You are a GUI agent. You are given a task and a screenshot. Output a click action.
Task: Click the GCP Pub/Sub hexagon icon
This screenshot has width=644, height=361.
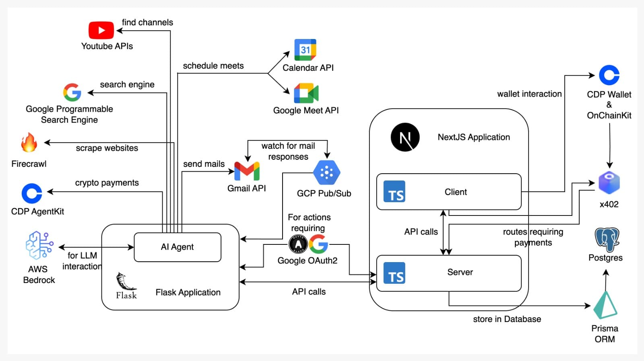(326, 173)
